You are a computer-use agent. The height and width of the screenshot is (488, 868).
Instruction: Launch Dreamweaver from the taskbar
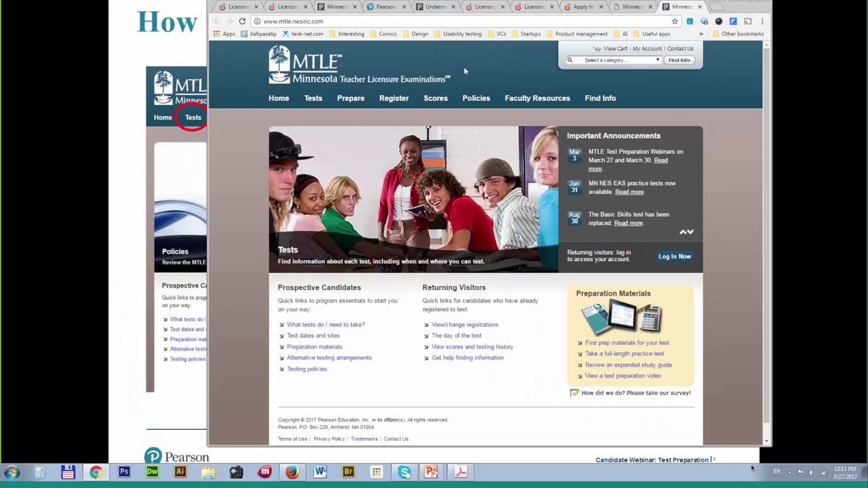[x=152, y=472]
